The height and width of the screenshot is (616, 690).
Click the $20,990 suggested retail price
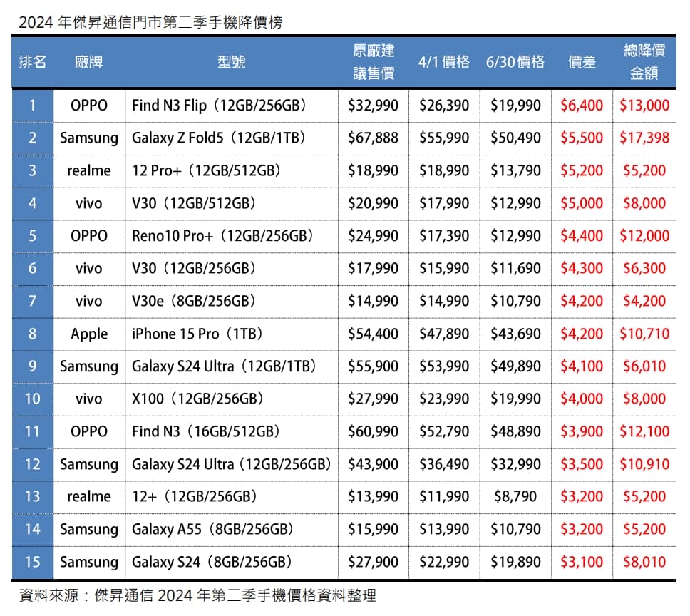pyautogui.click(x=374, y=203)
